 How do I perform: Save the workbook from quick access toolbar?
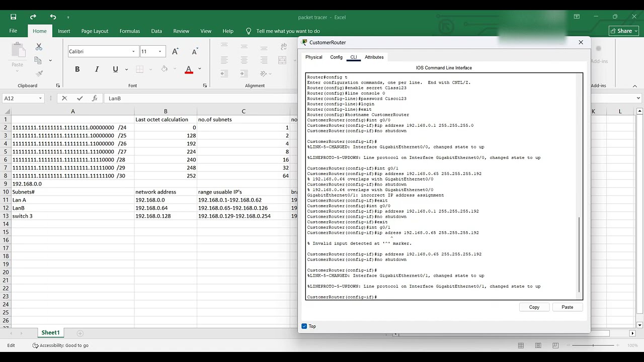13,17
